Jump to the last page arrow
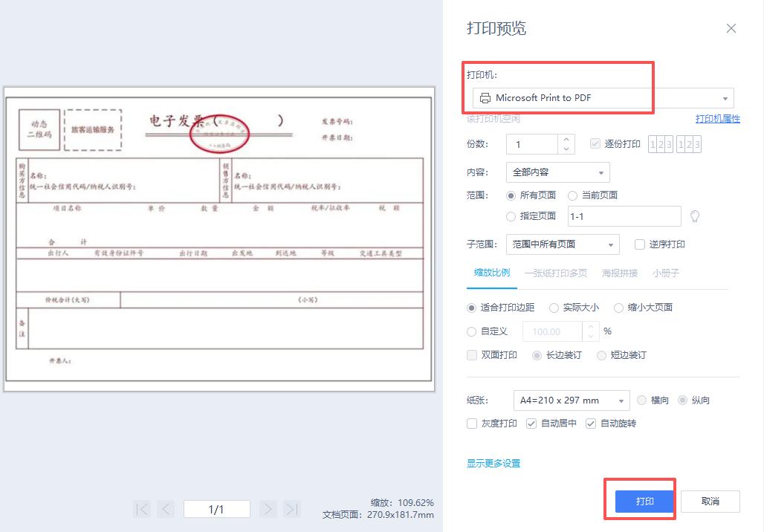Image resolution: width=764 pixels, height=532 pixels. coord(291,509)
